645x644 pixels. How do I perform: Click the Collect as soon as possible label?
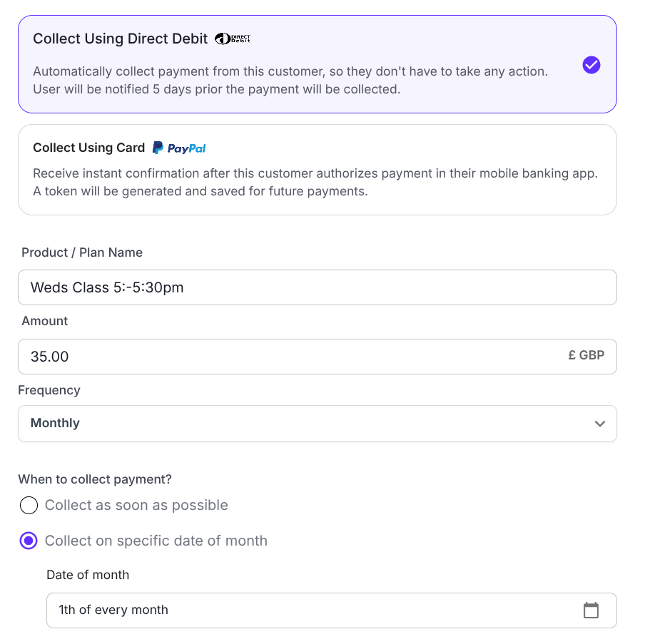point(136,506)
